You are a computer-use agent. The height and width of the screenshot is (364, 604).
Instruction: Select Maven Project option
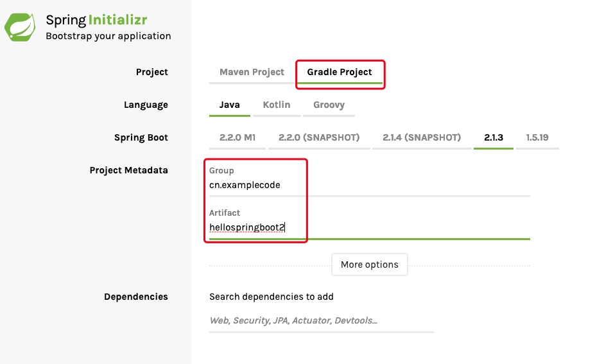click(x=252, y=72)
